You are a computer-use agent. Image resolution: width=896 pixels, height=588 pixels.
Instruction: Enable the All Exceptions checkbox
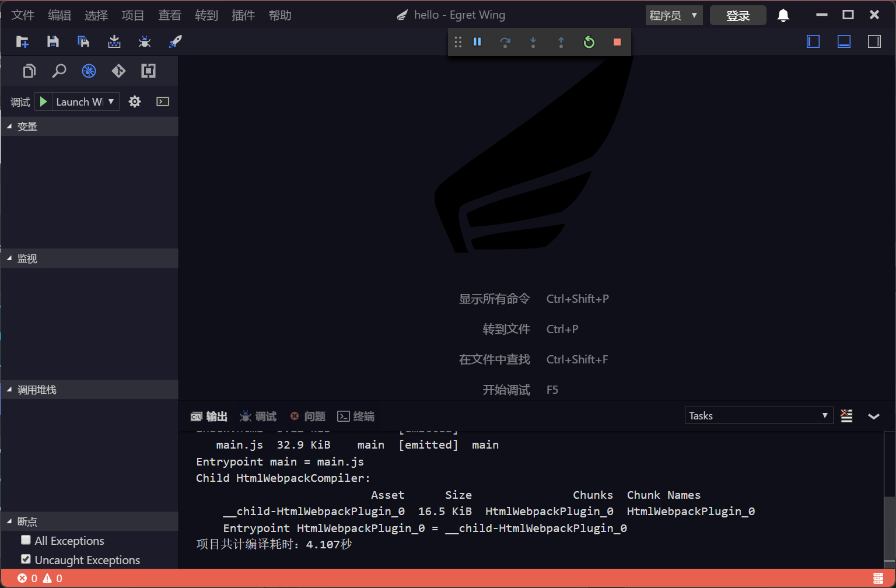(x=26, y=540)
